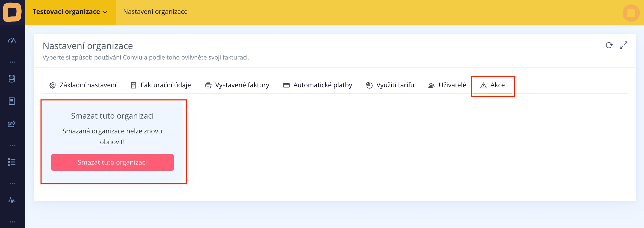Open the Uživatelé tab
The height and width of the screenshot is (228, 644).
pos(447,85)
